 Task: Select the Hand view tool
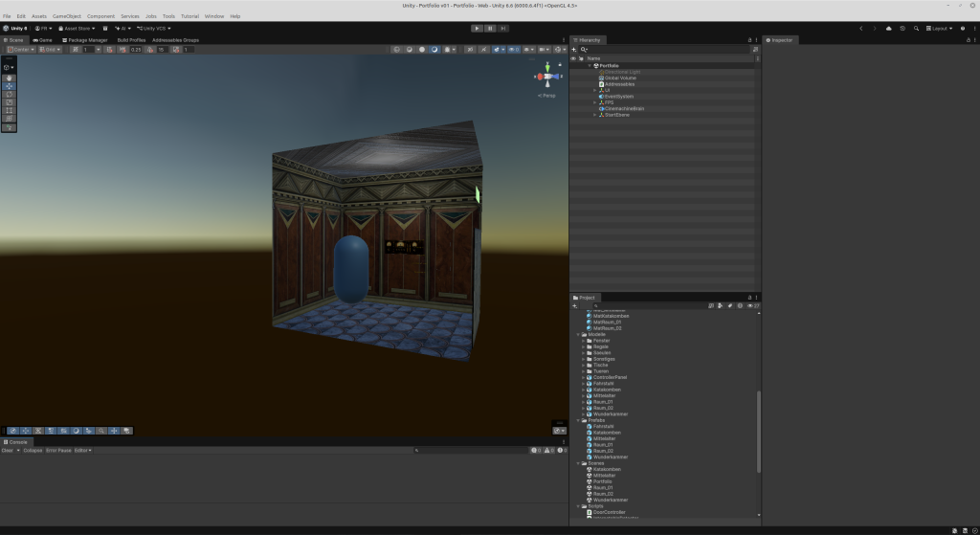(x=9, y=78)
